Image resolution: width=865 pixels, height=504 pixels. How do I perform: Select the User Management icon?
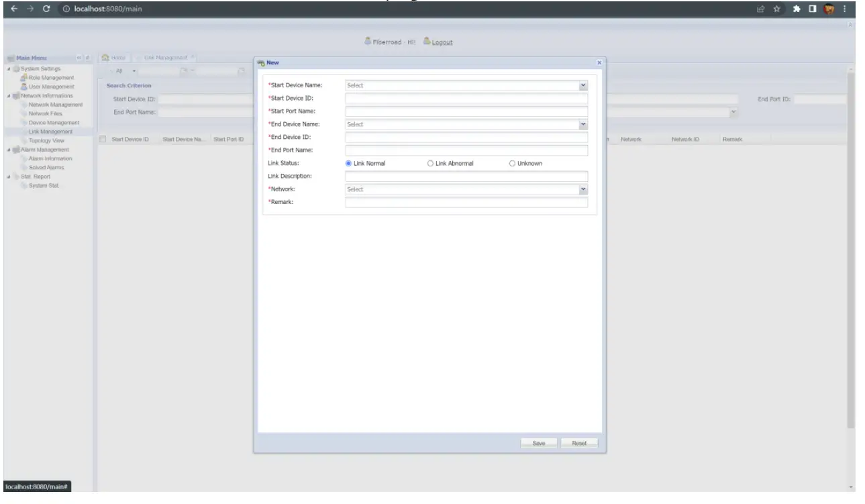[24, 87]
